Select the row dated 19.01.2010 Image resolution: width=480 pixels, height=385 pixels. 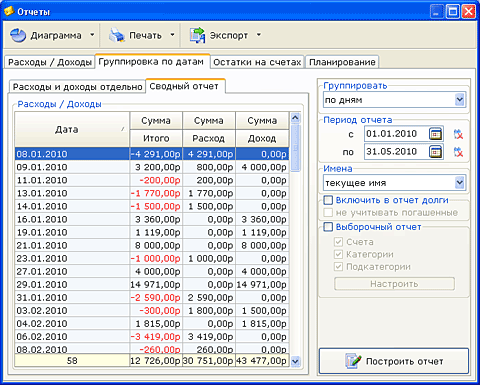(x=152, y=232)
